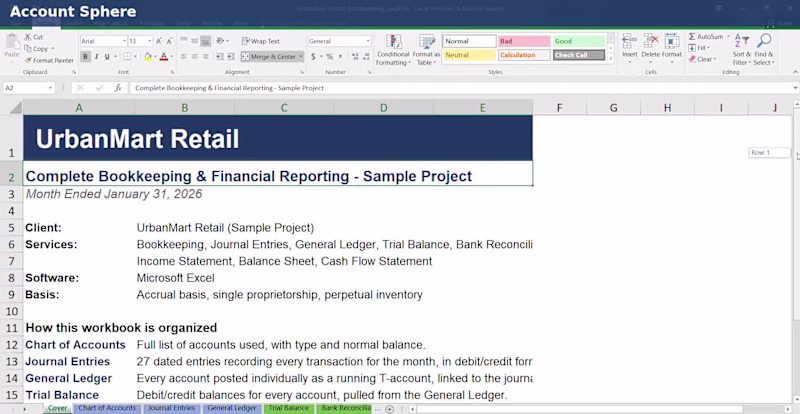The image size is (800, 414).
Task: Click the AutoSum sigma icon
Action: click(692, 37)
